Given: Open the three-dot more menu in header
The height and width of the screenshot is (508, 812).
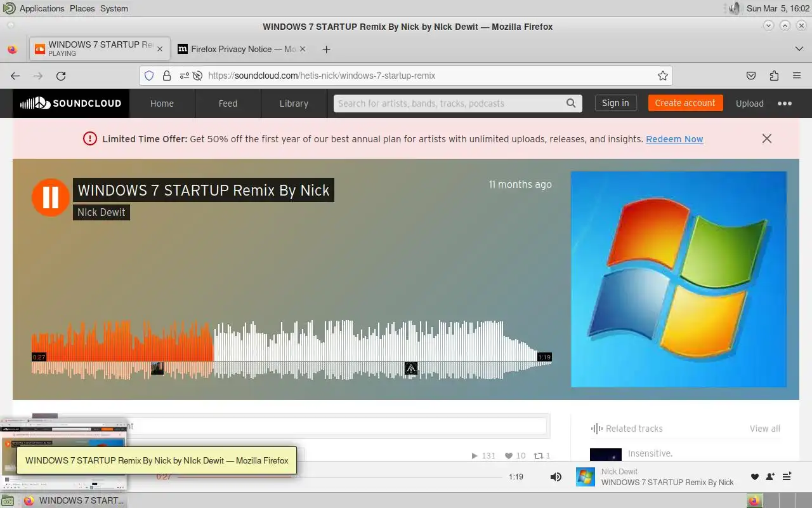Looking at the screenshot, I should coord(785,104).
